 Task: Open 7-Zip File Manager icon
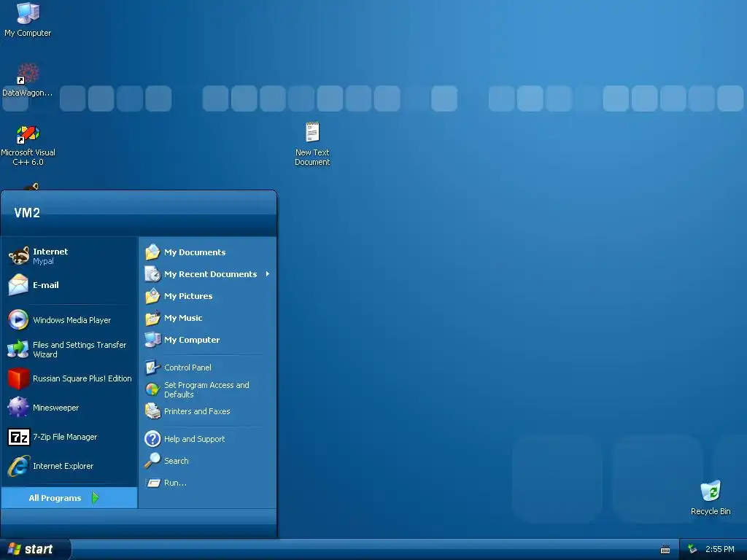[x=18, y=437]
